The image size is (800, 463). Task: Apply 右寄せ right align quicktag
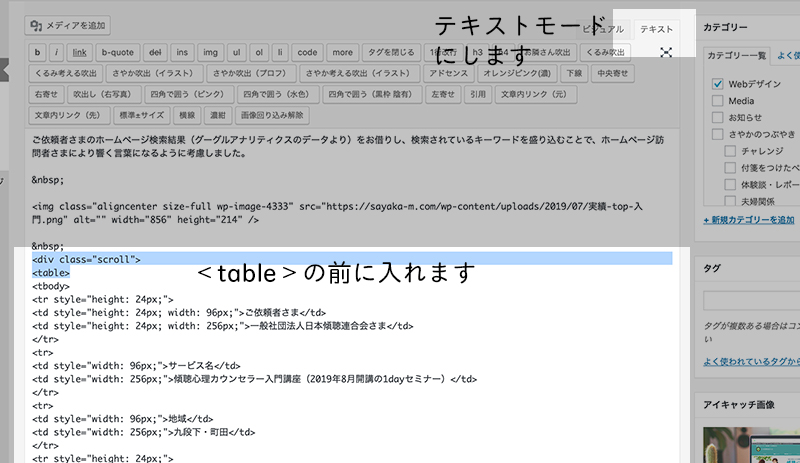46,94
